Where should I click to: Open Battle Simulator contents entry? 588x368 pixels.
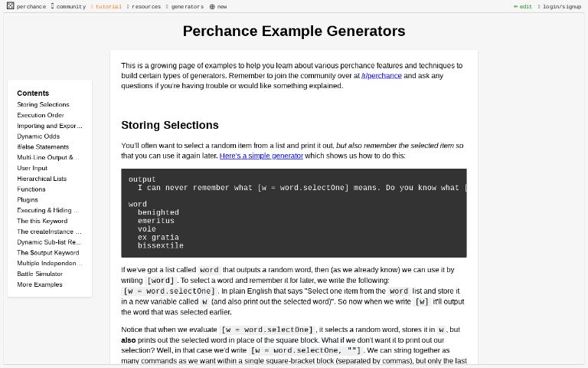pyautogui.click(x=40, y=274)
